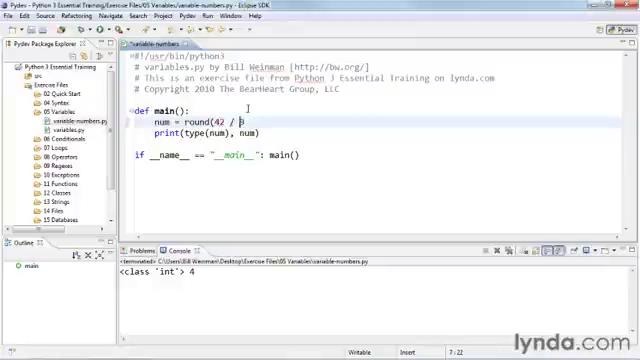Open the Run button dropdown arrow

pyautogui.click(x=109, y=30)
